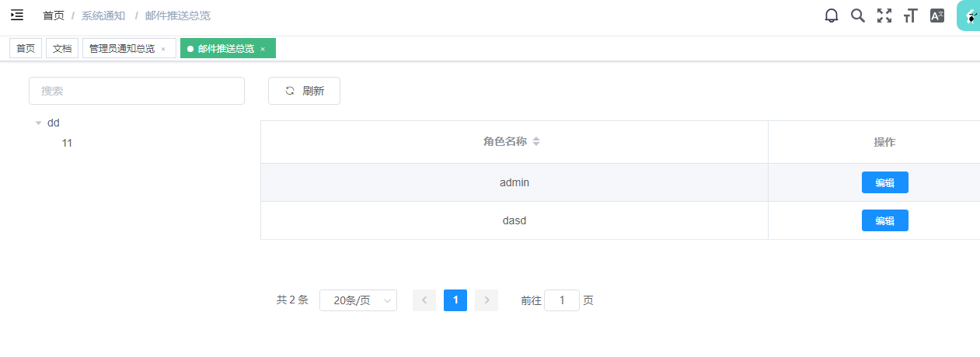This screenshot has height=357, width=980.
Task: Close the 管理员通知总览 tab
Action: 163,49
